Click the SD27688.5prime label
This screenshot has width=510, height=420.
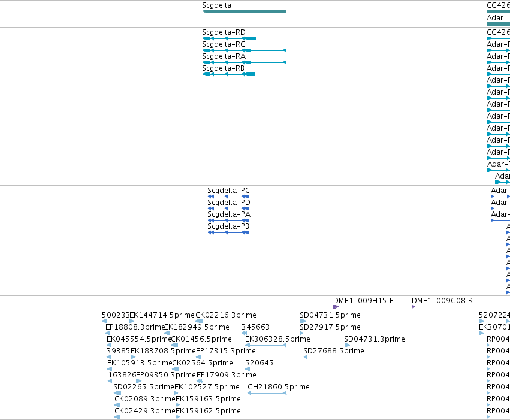(334, 351)
